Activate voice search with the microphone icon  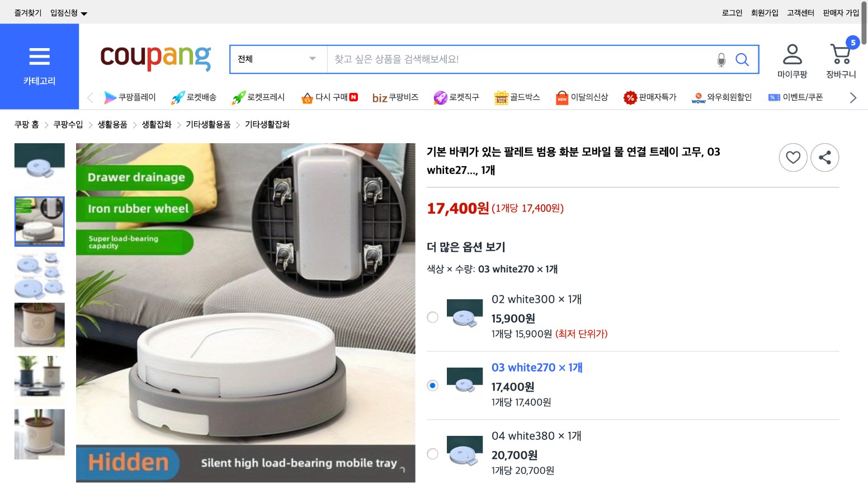click(x=721, y=59)
